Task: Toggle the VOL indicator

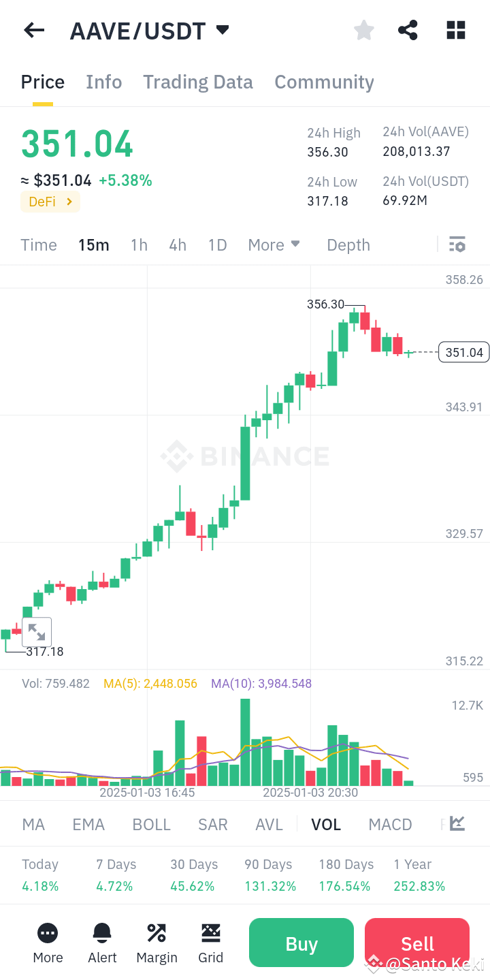Action: [326, 824]
